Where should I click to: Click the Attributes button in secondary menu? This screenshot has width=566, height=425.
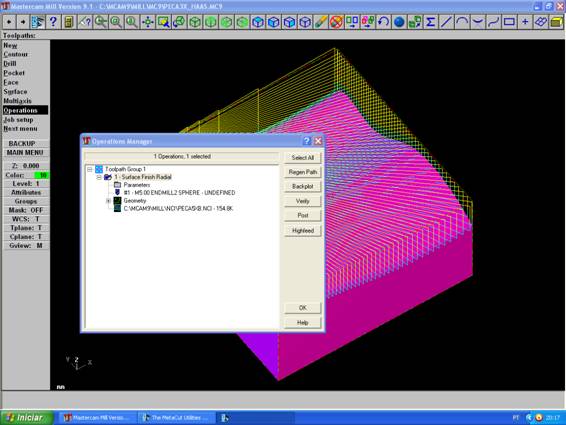(25, 192)
